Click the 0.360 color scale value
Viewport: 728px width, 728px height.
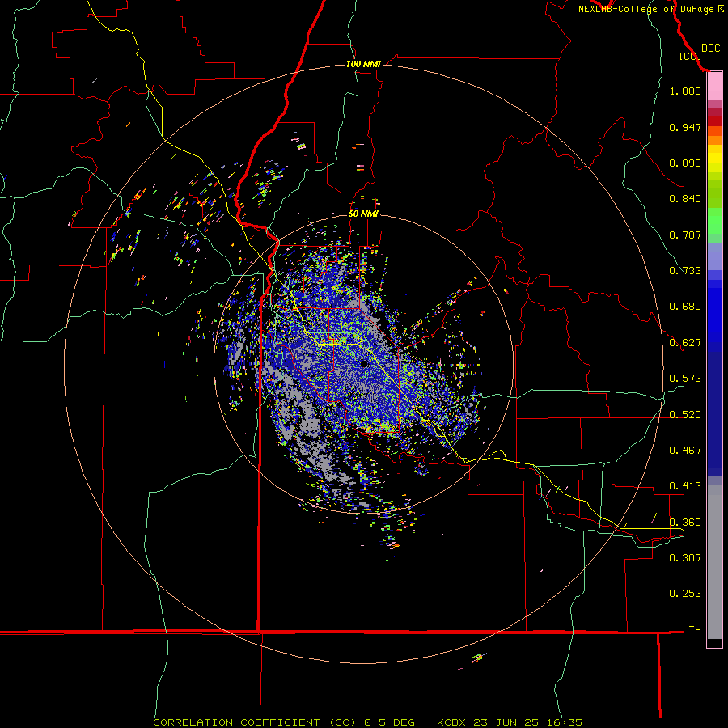685,523
